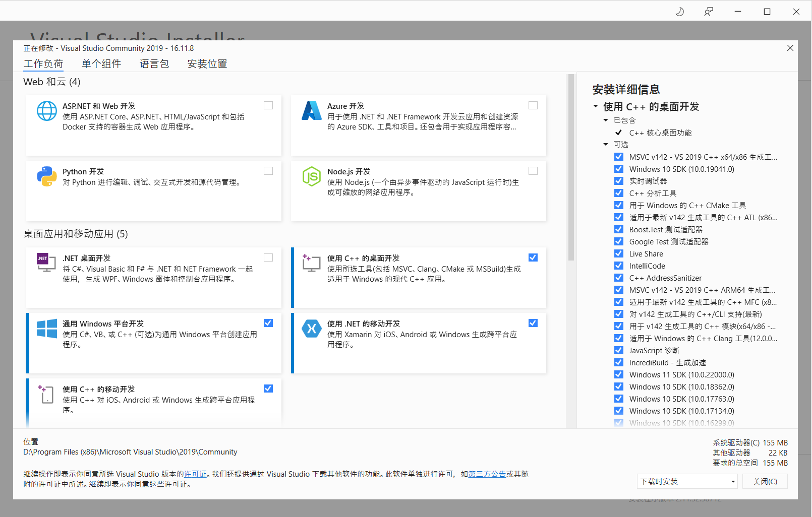Uncheck MSVC v142 ARM64 生成工具 component

point(619,290)
